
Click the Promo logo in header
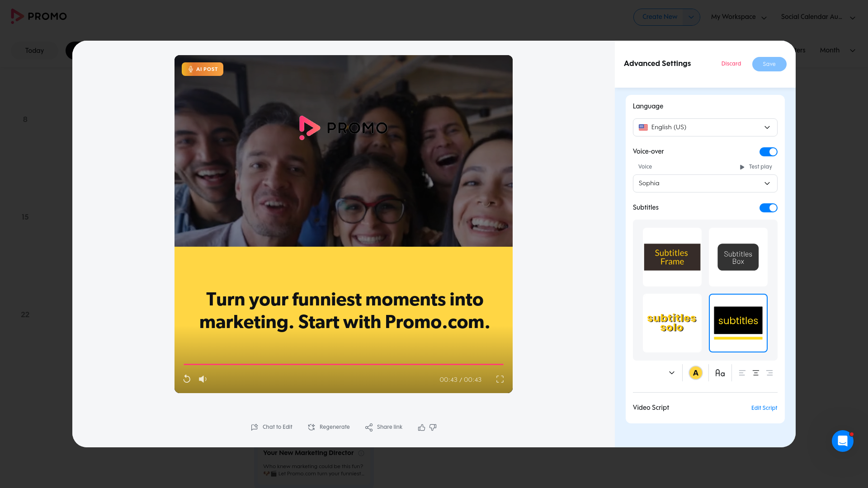click(x=39, y=16)
